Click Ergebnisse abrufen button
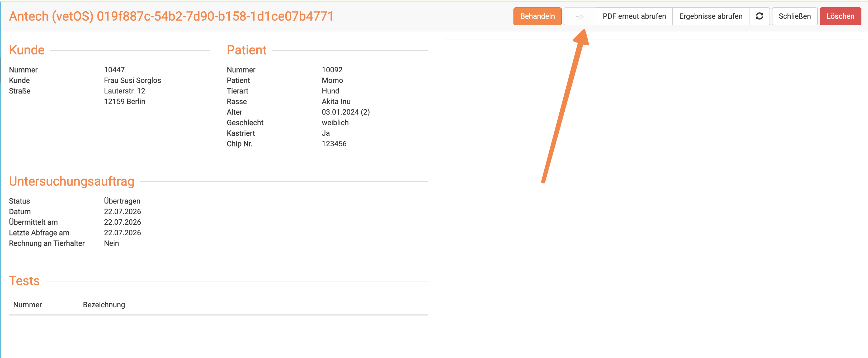868x358 pixels. (711, 16)
